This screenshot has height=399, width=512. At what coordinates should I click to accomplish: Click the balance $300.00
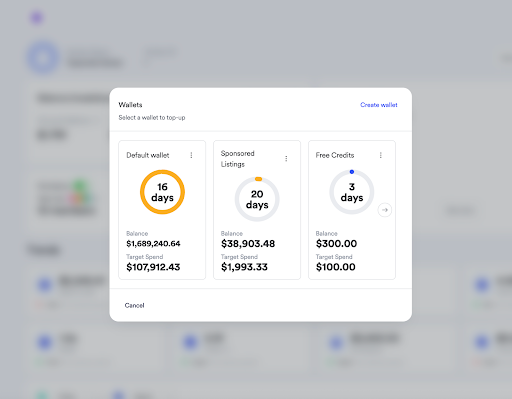pos(336,244)
